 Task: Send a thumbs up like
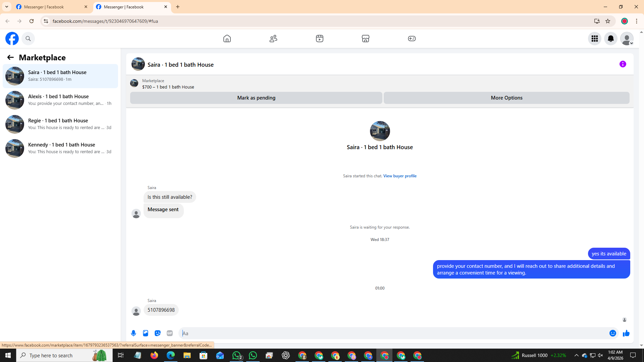tap(626, 333)
